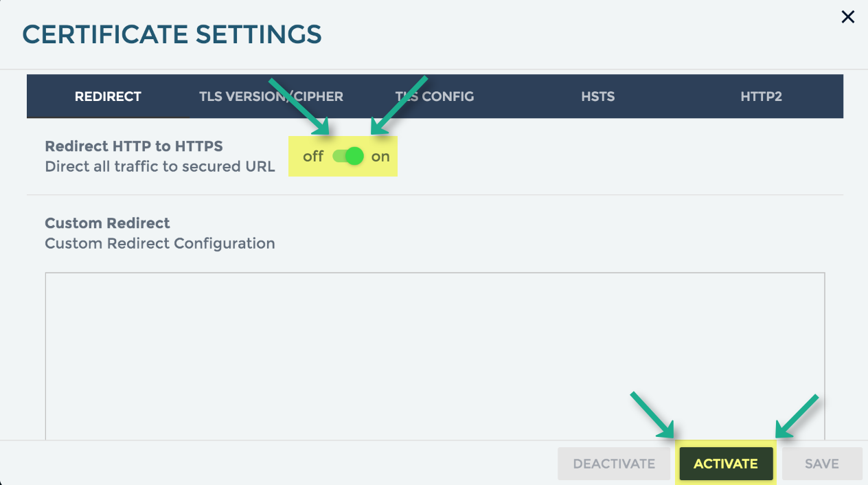Open the TLS VERSION/CIPHER tab

pos(271,96)
